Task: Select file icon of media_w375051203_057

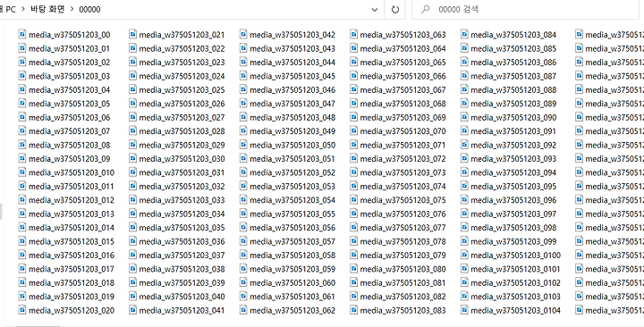Action: [243, 241]
